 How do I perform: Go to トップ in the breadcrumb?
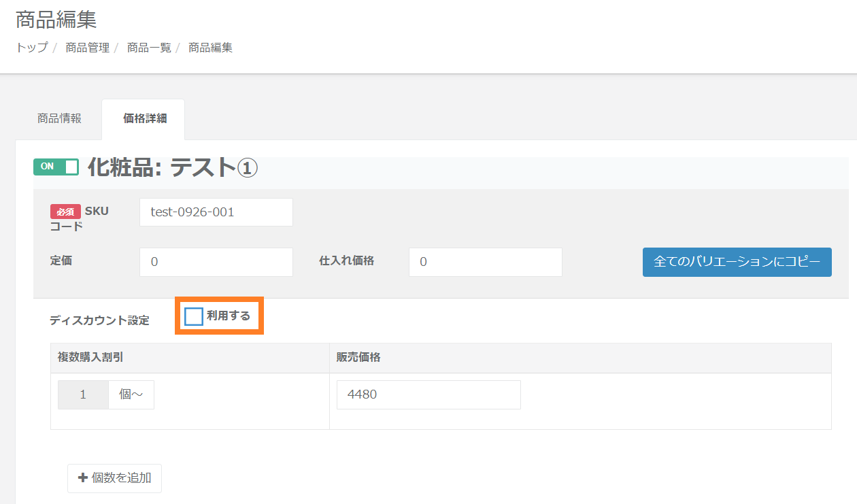[x=31, y=48]
